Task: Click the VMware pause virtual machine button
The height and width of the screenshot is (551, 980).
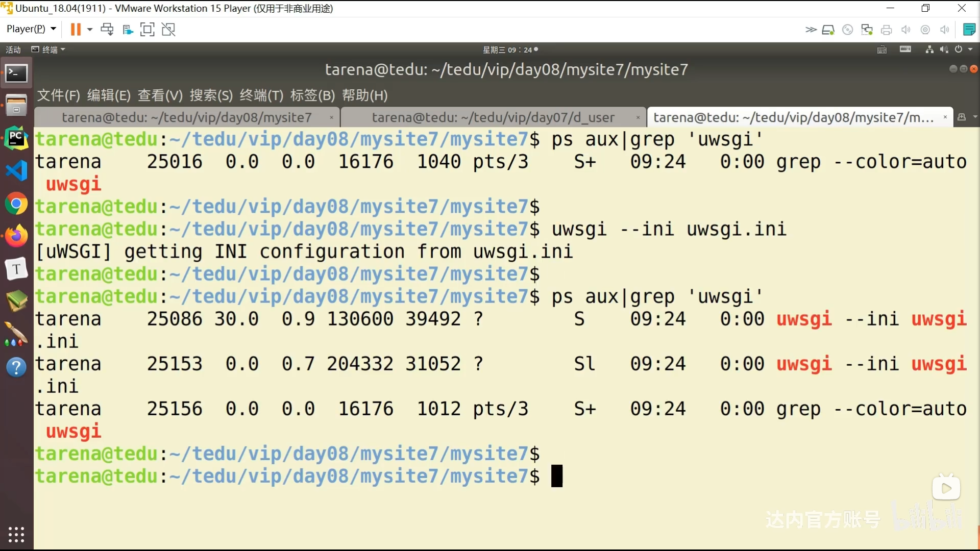Action: click(76, 29)
